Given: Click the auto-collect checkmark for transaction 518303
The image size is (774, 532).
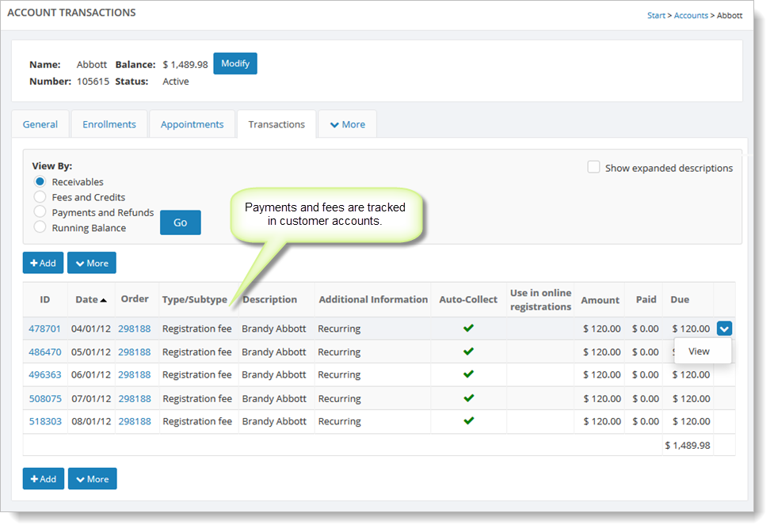Looking at the screenshot, I should pos(469,420).
